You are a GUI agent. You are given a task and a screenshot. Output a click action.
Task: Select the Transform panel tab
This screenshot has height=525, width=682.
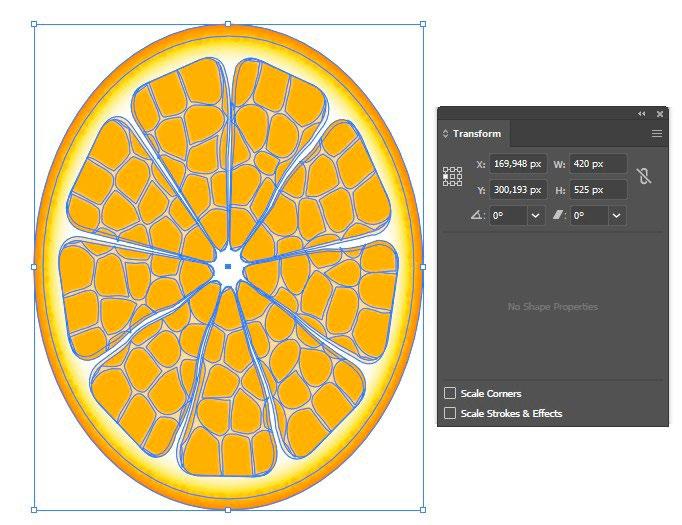(474, 134)
